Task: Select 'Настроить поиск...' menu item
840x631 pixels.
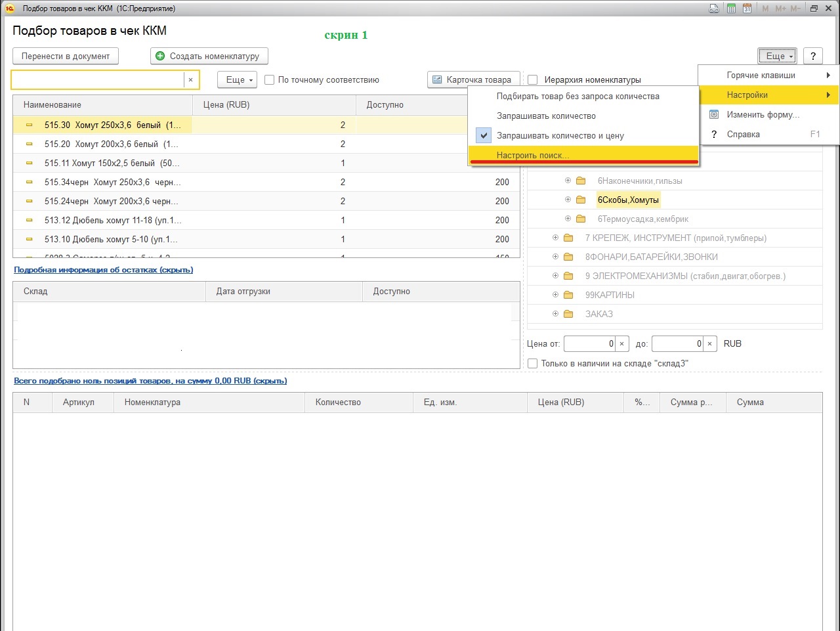Action: coord(533,155)
